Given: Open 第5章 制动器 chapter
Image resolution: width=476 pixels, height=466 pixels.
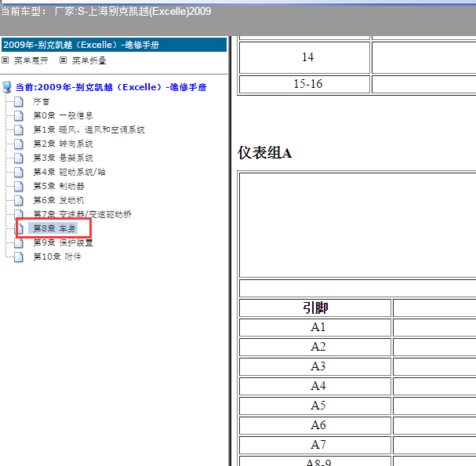Looking at the screenshot, I should pyautogui.click(x=59, y=187).
